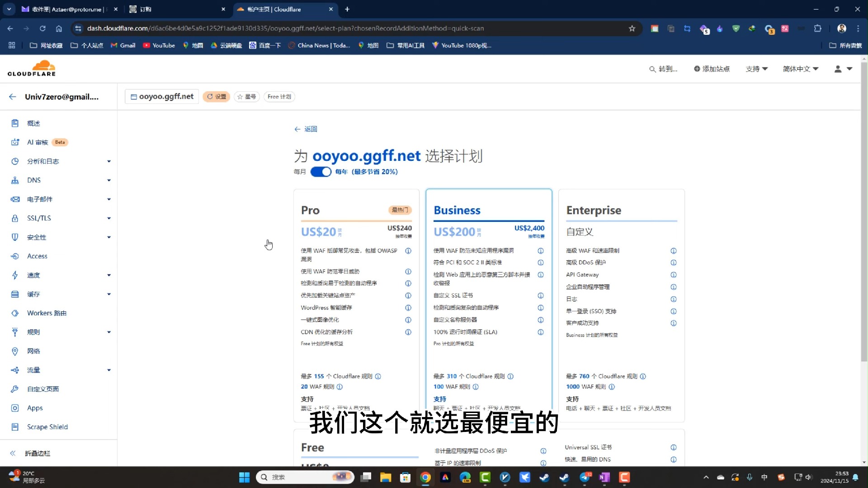This screenshot has height=488, width=868.
Task: Open the Gmail bookmark
Action: pyautogui.click(x=123, y=45)
